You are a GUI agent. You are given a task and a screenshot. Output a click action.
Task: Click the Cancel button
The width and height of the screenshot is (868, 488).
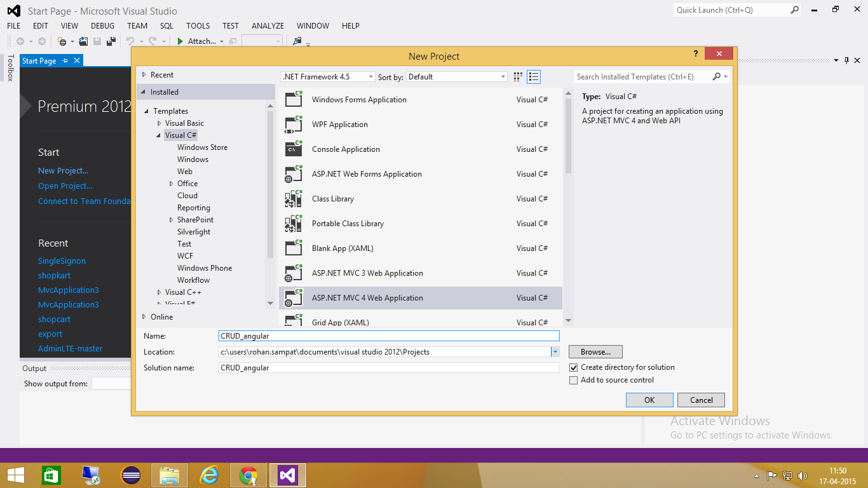coord(702,400)
